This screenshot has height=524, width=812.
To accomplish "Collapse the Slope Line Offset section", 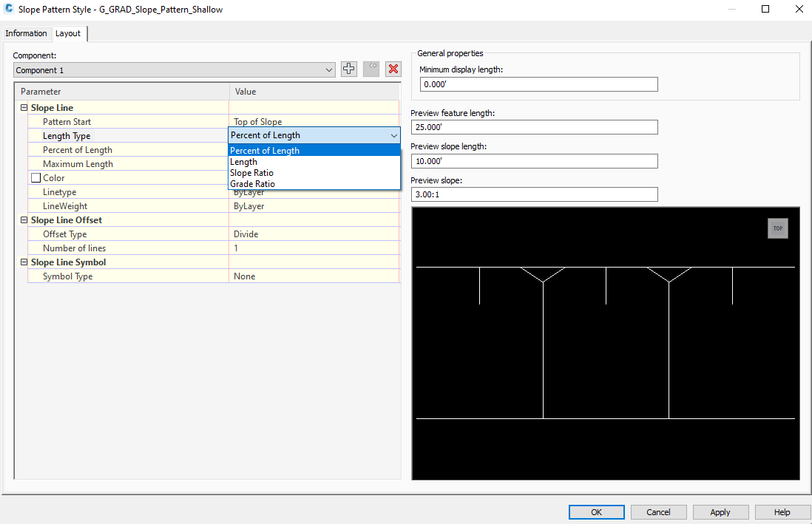I will tap(24, 220).
